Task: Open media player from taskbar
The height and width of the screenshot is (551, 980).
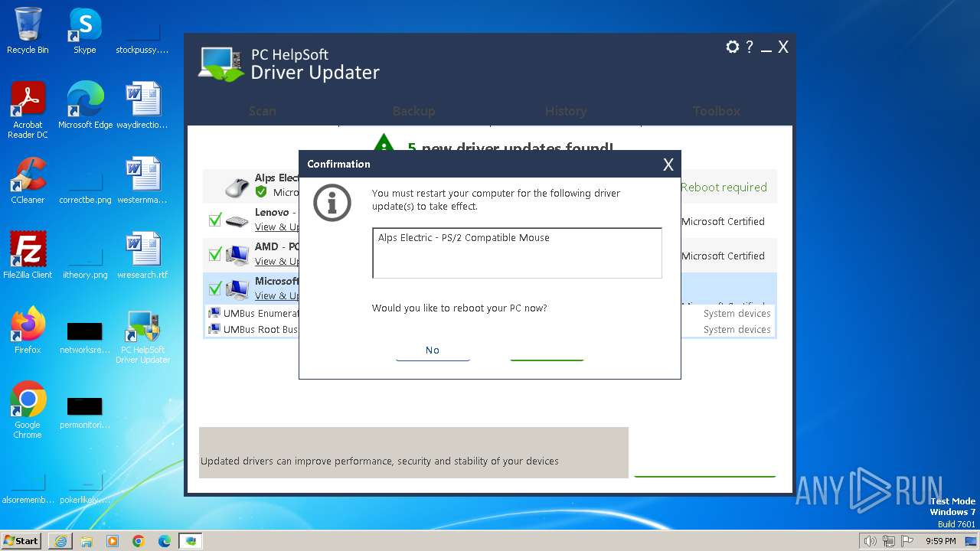Action: (x=113, y=541)
